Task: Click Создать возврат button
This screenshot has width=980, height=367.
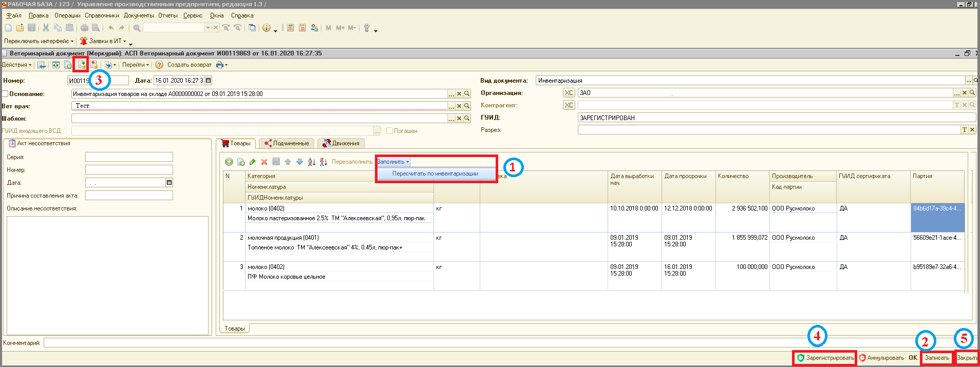Action: [x=190, y=65]
